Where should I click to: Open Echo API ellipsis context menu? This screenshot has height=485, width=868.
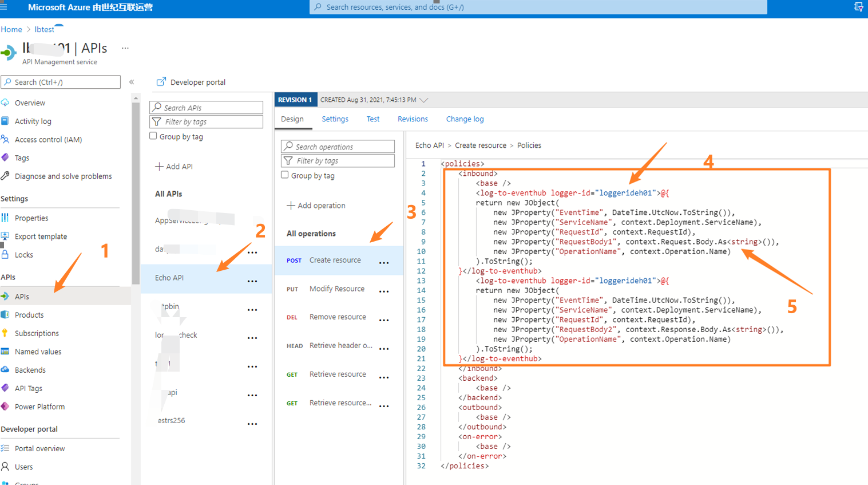coord(252,281)
